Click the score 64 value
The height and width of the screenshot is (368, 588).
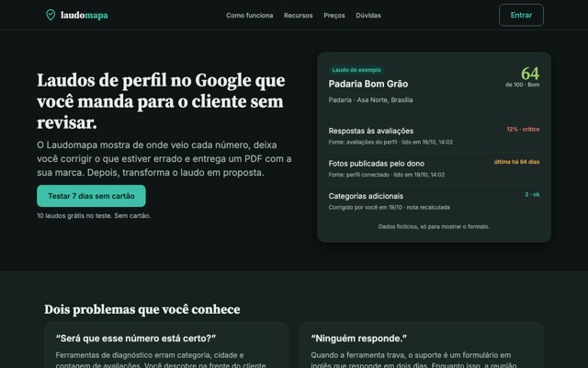point(530,74)
